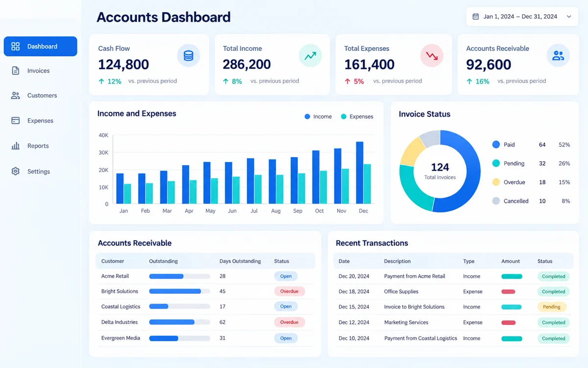Toggle the Expenses legend series
Screen dimensions: 588x368
[357, 116]
